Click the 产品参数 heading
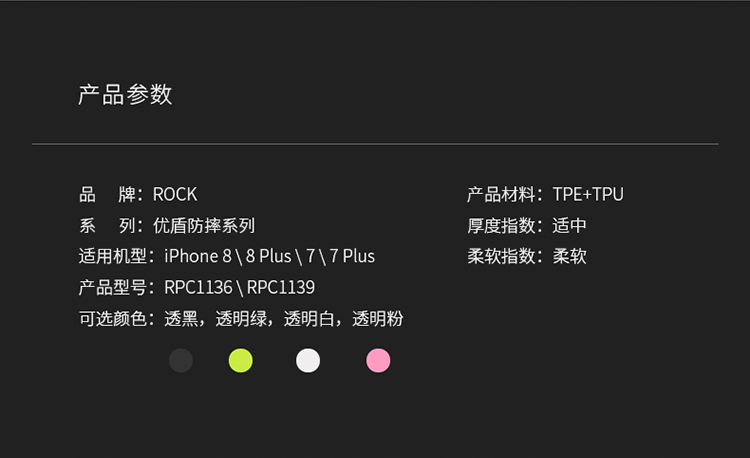The width and height of the screenshot is (750, 458). coord(125,95)
